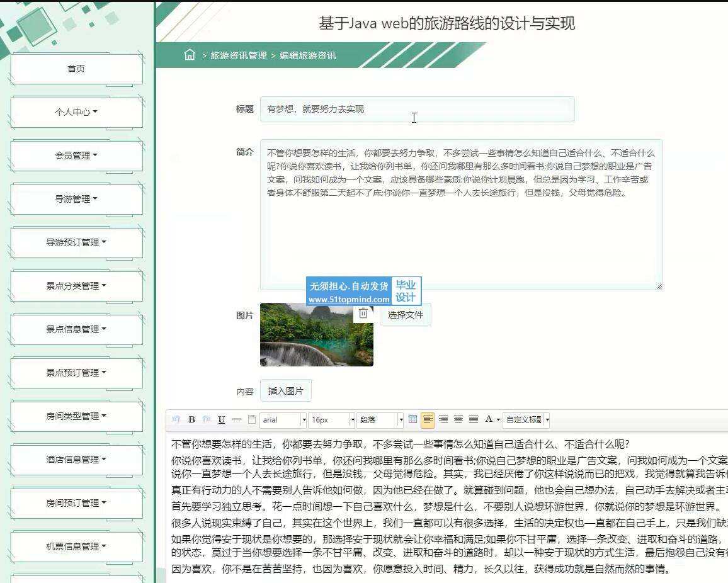
Task: Open the 段落 paragraph format dropdown
Action: [x=380, y=419]
